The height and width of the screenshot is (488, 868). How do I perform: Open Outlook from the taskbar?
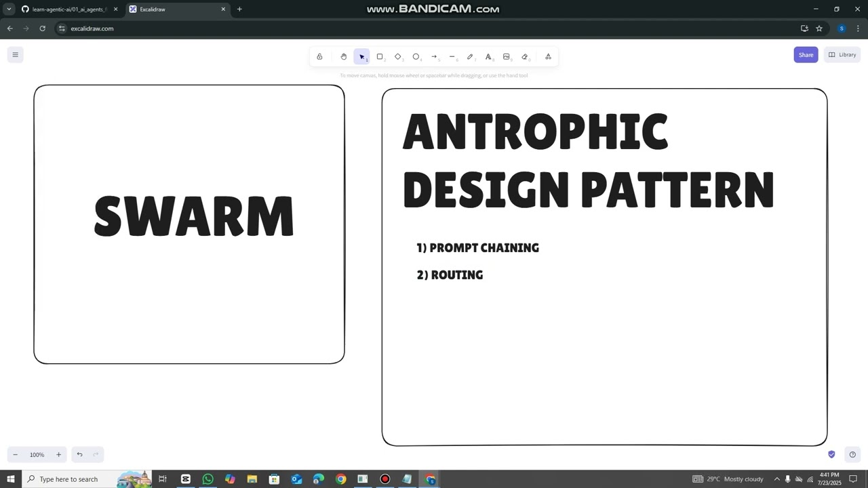click(x=296, y=479)
